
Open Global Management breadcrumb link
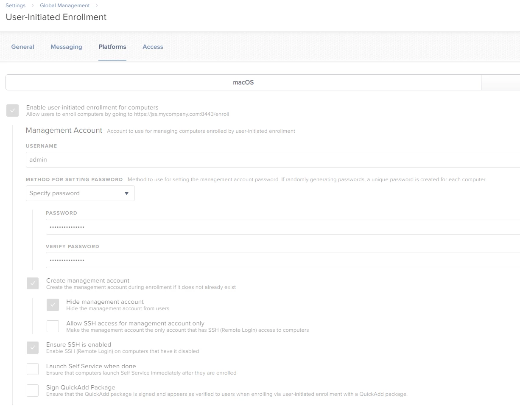coord(65,6)
